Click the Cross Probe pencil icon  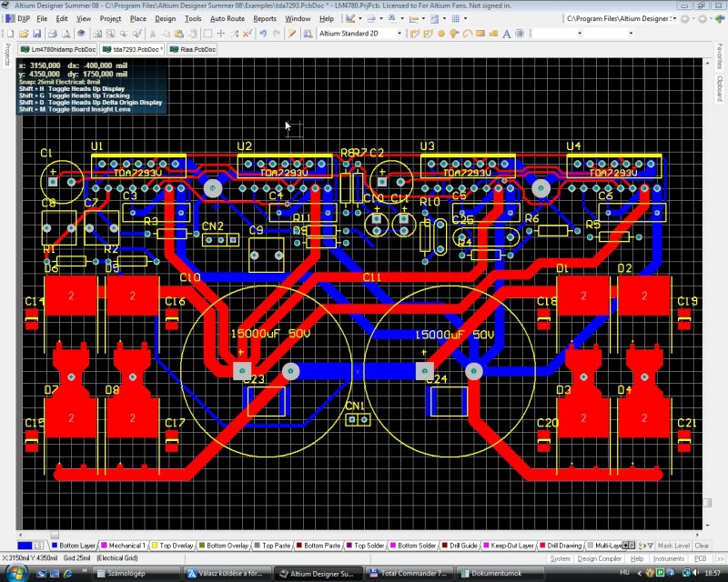tap(292, 34)
